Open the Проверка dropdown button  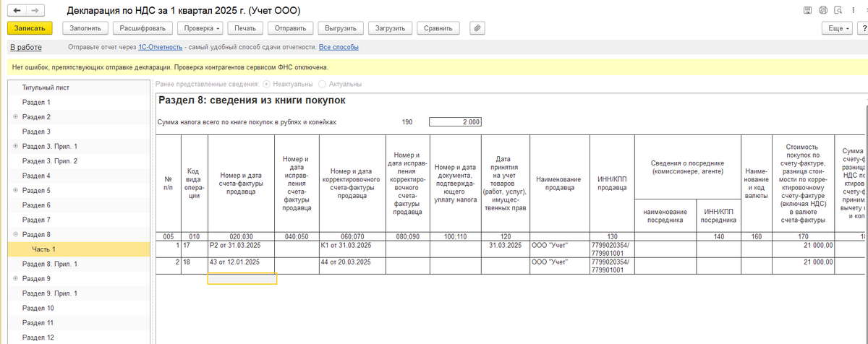click(202, 28)
